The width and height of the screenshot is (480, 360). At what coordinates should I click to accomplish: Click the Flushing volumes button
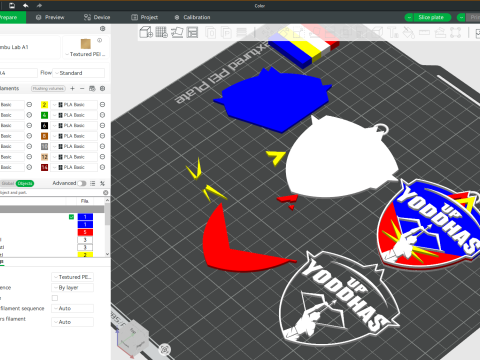[48, 88]
